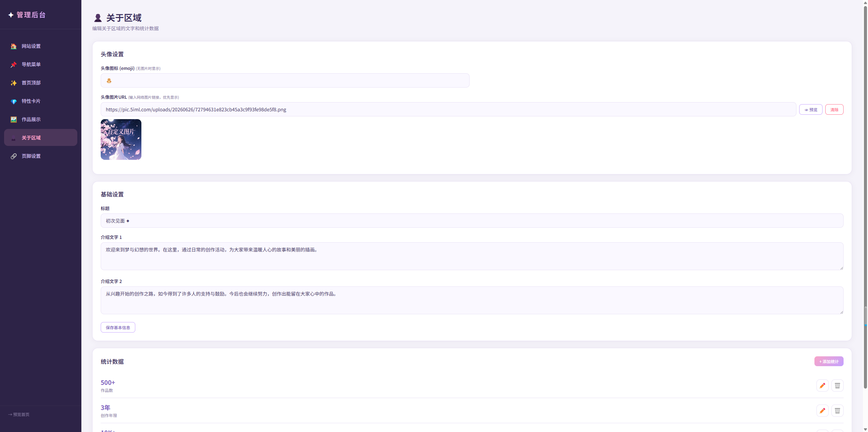The width and height of the screenshot is (868, 432).
Task: Open the 作品展示 section
Action: tap(41, 119)
